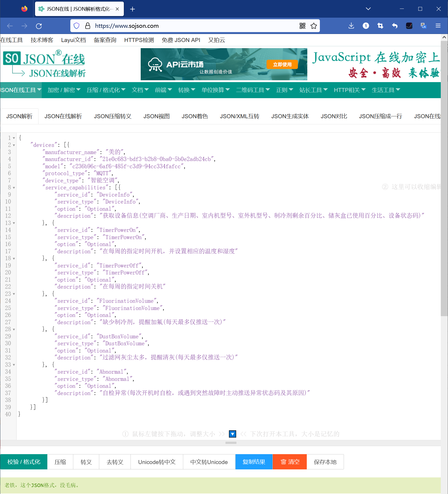Screen dimensions: 448x494
Task: Open a new browser tab
Action: pyautogui.click(x=132, y=9)
